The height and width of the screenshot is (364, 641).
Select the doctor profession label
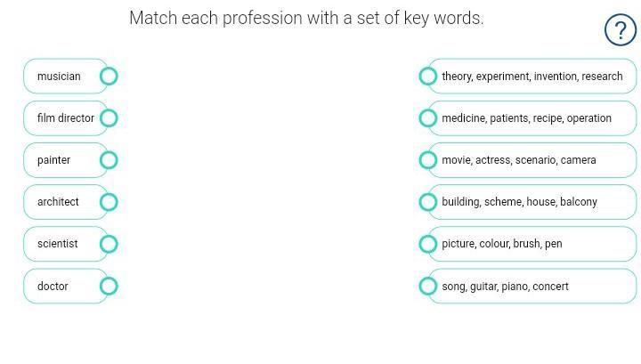(x=53, y=287)
